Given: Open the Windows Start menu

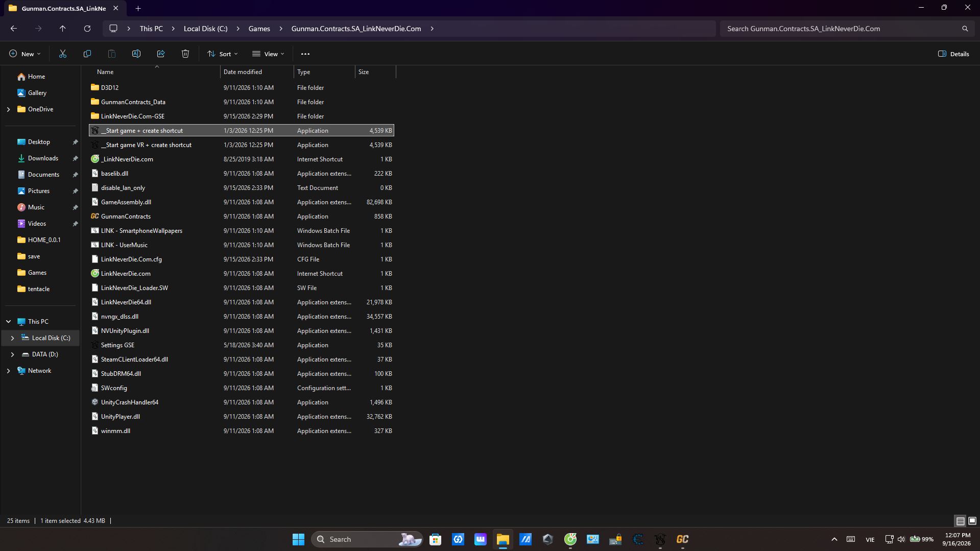Looking at the screenshot, I should click(298, 539).
